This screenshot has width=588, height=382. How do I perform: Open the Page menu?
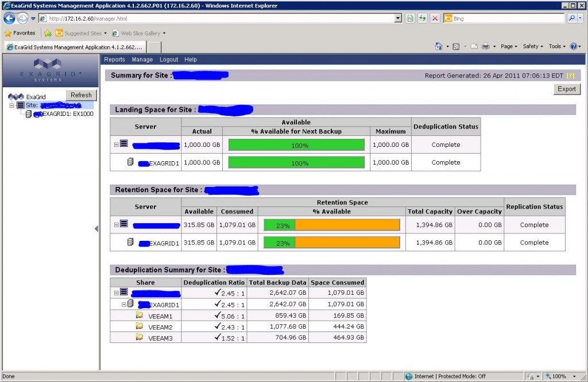(x=509, y=46)
